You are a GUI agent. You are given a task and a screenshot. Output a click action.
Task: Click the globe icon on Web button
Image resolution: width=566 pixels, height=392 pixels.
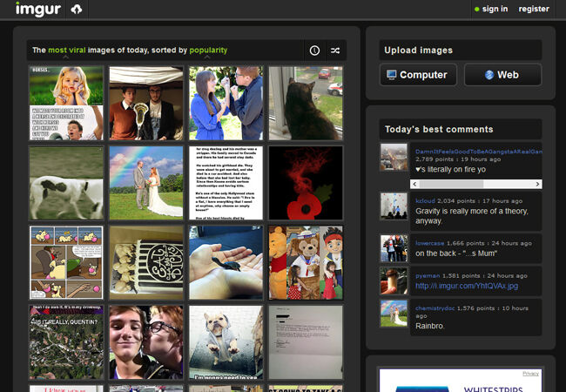(x=489, y=75)
